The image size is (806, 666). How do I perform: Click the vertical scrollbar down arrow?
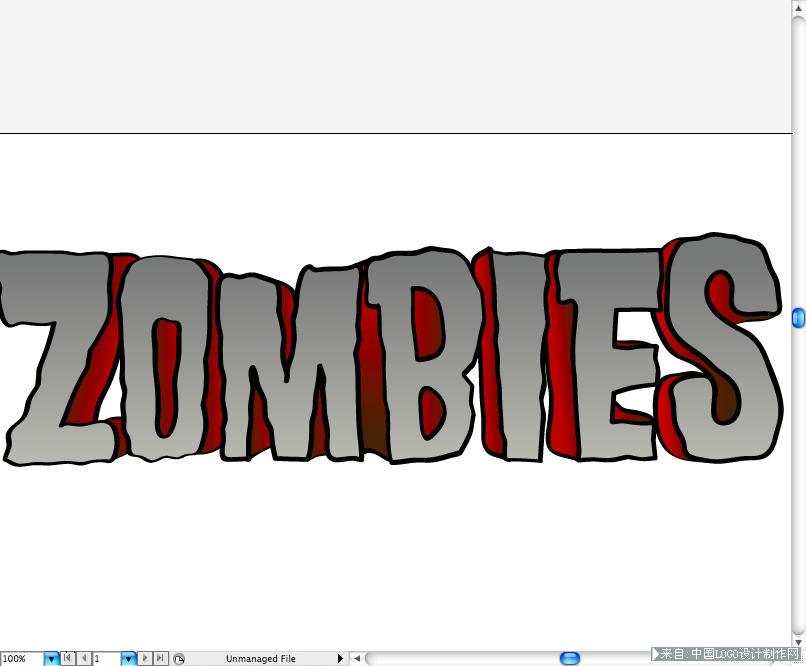[x=798, y=642]
